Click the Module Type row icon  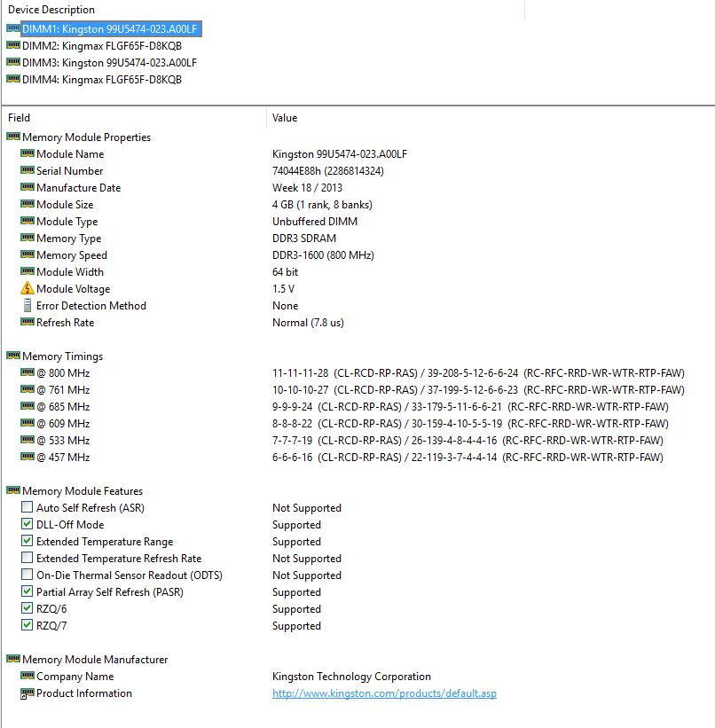[x=27, y=221]
